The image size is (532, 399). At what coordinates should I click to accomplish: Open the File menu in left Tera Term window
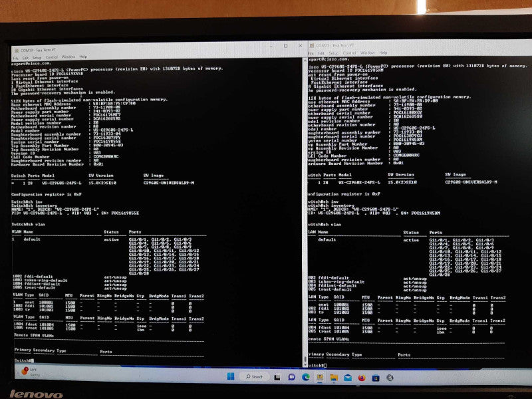[15, 58]
